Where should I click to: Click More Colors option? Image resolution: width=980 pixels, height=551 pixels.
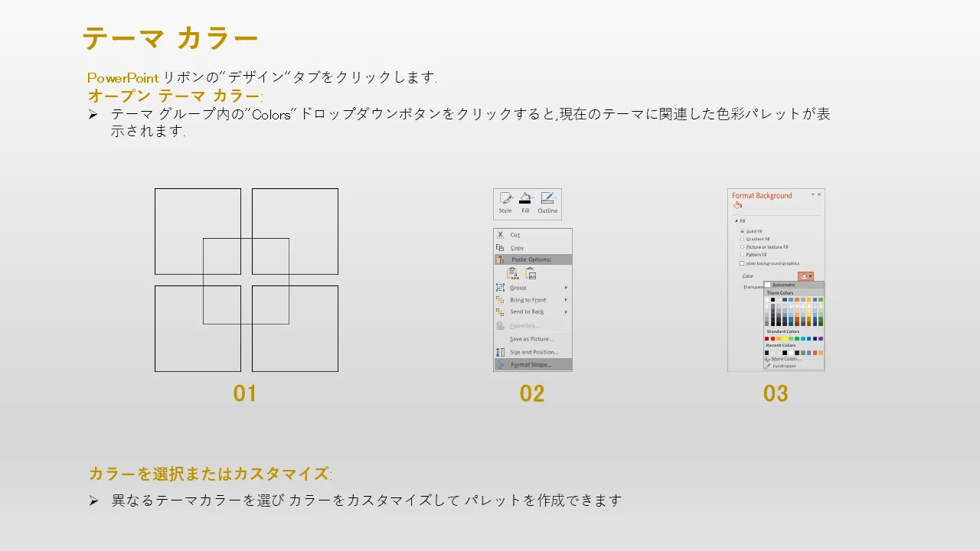(x=786, y=359)
